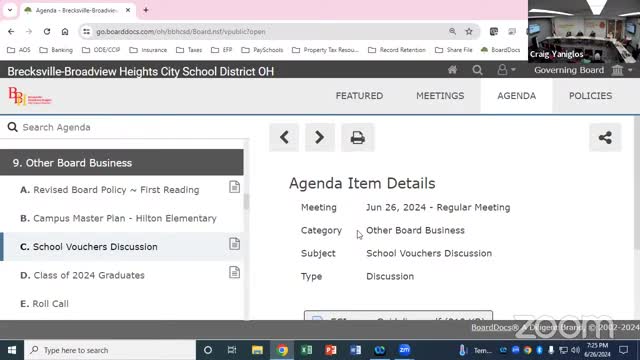640x360 pixels.
Task: Click the agenda list scrollbar
Action: click(246, 202)
